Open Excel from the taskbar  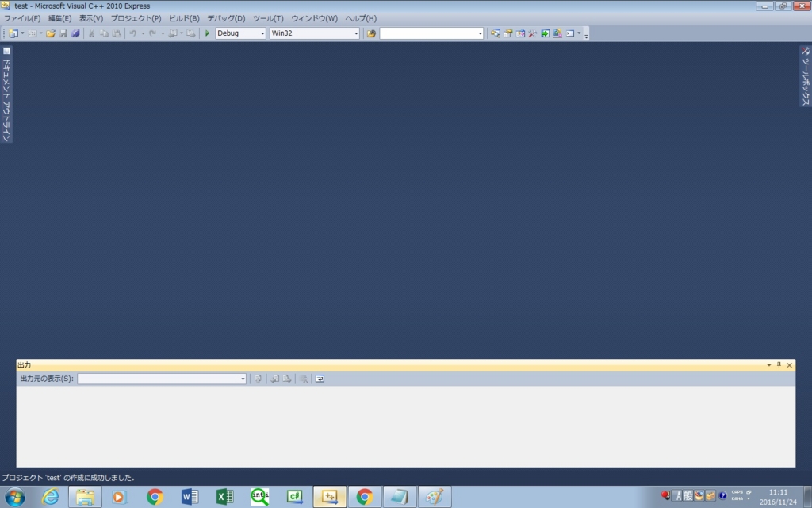coord(224,497)
